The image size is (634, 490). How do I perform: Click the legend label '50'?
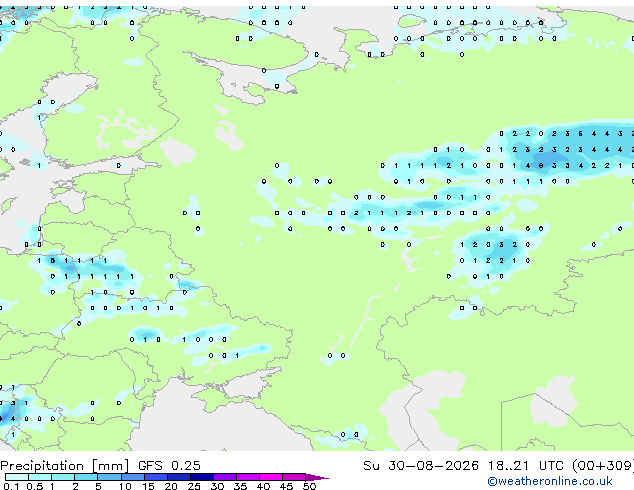tap(309, 486)
